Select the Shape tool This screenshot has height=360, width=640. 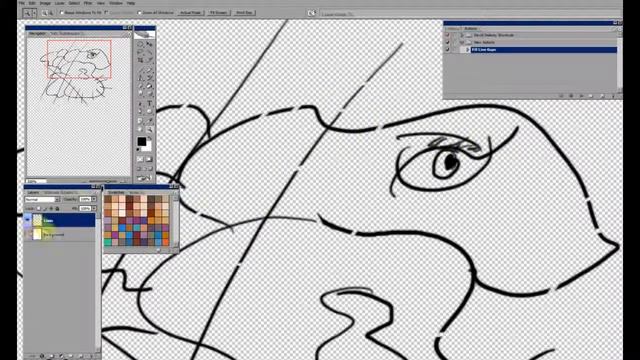tap(149, 111)
